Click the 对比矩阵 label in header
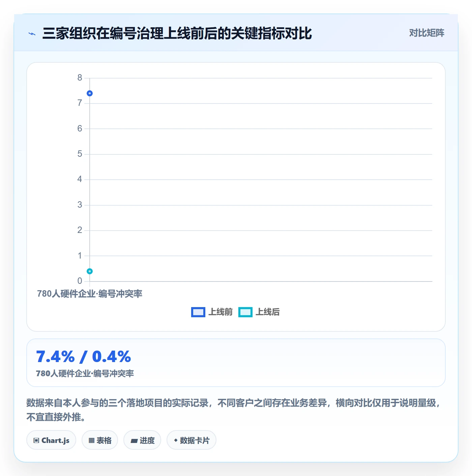Screen dimensions: 472x476 click(x=426, y=33)
